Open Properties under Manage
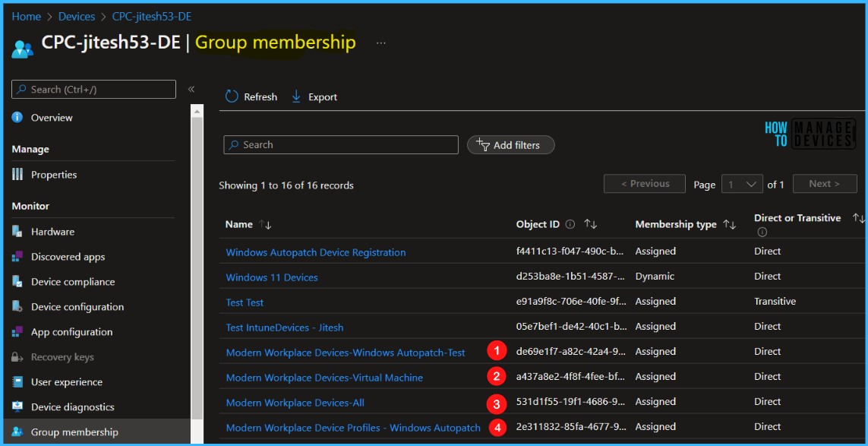Viewport: 868px width, 446px height. pyautogui.click(x=54, y=175)
